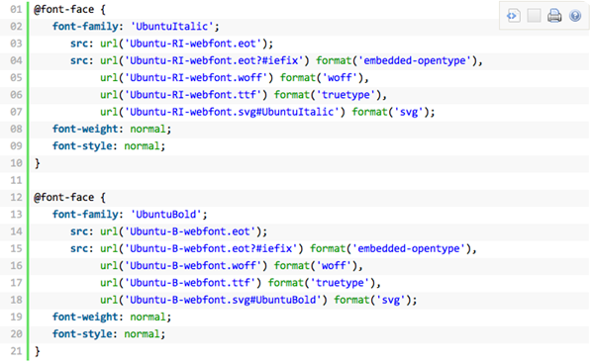594x364 pixels.
Task: Open the help question-mark icon
Action: pos(575,16)
